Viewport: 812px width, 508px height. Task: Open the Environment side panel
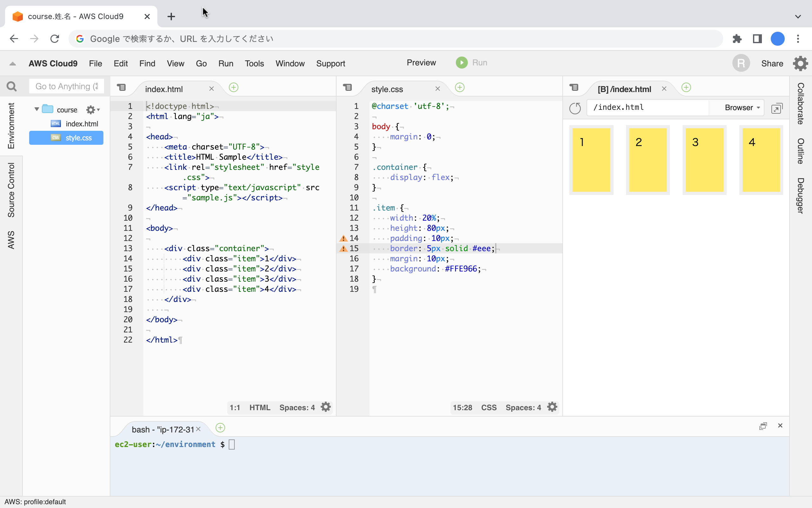click(11, 126)
